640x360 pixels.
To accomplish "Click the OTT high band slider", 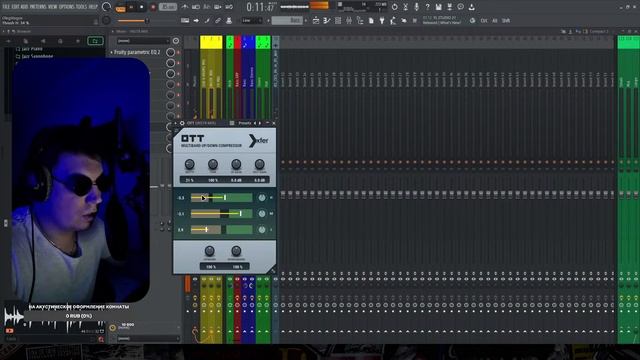I will (x=222, y=198).
